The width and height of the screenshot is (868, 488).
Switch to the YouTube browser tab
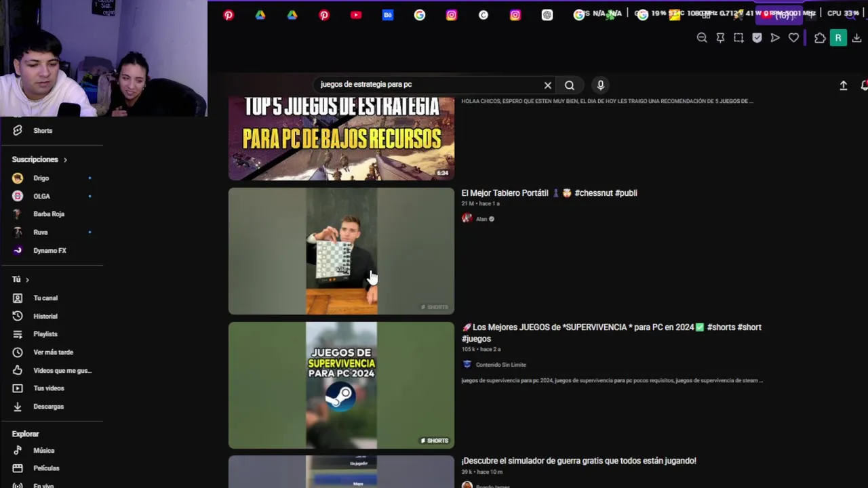click(356, 15)
